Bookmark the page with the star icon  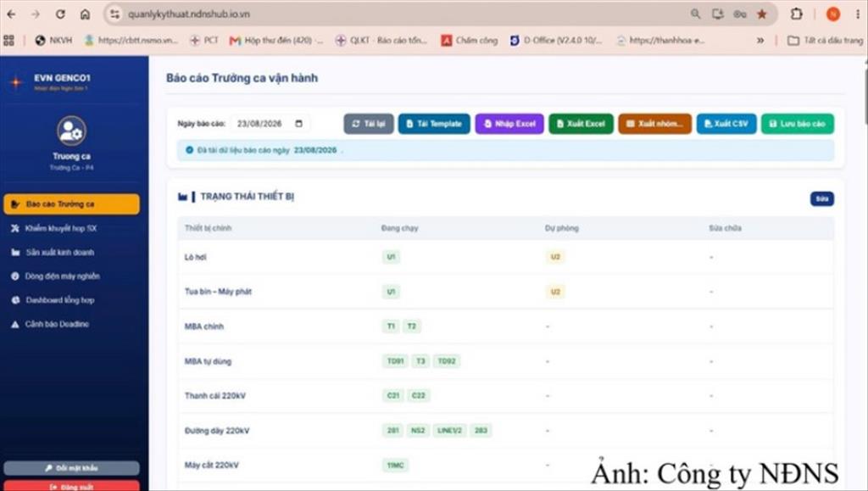coord(762,14)
